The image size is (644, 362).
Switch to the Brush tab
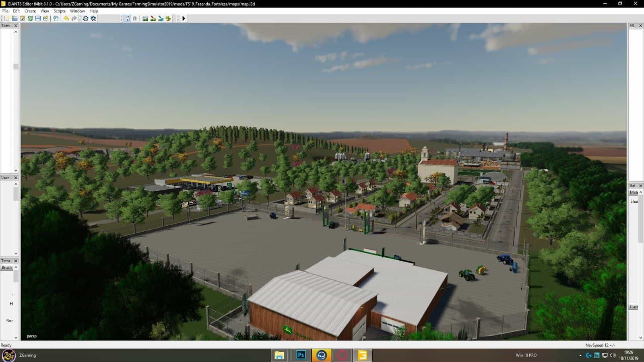6,267
